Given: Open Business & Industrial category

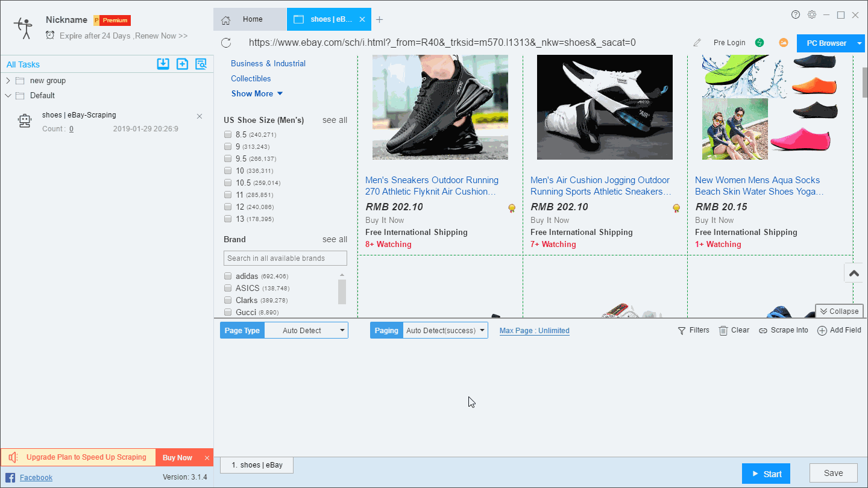Looking at the screenshot, I should pos(268,63).
